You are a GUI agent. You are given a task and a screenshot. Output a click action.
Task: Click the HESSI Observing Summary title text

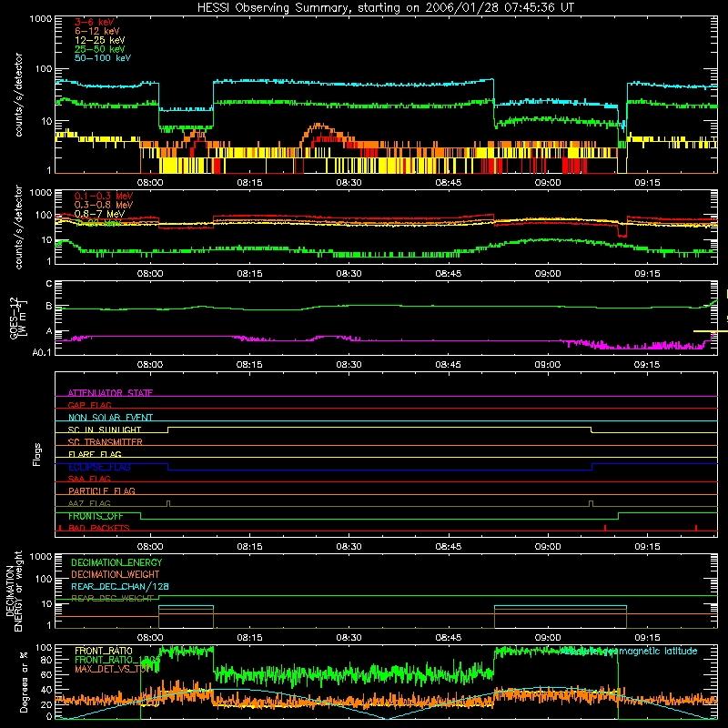385,8
